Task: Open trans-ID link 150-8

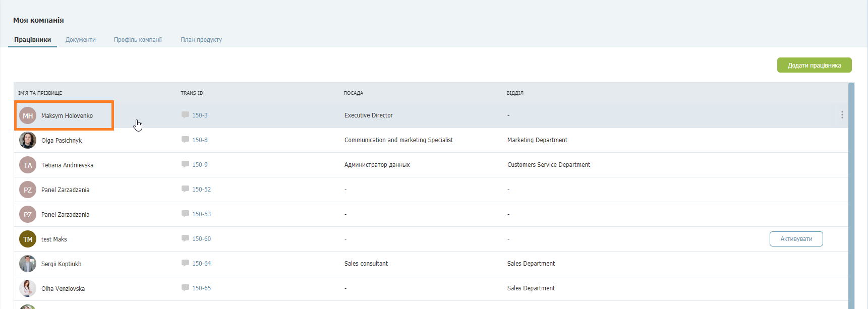Action: [x=200, y=140]
